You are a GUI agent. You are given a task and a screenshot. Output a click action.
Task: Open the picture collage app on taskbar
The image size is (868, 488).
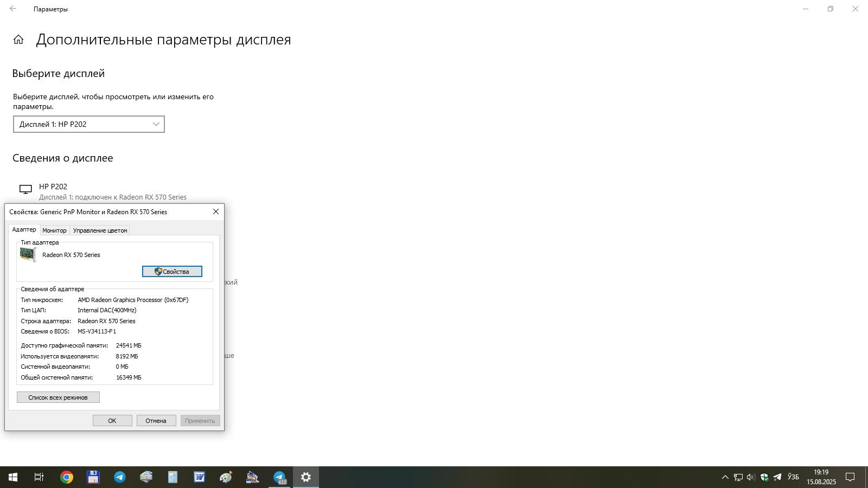click(253, 477)
